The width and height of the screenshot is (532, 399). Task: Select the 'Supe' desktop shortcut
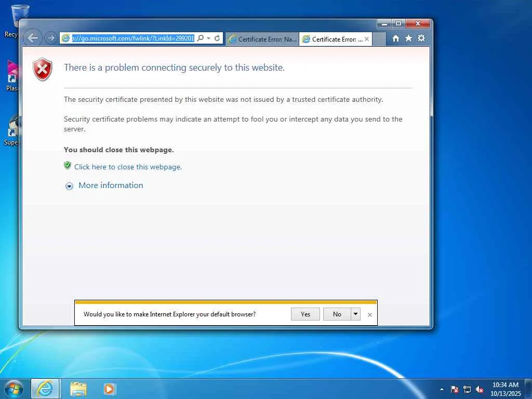pos(11,130)
